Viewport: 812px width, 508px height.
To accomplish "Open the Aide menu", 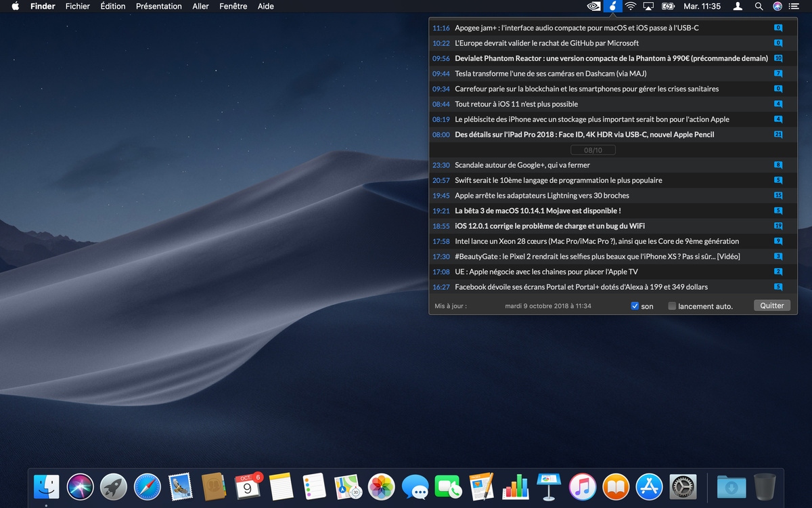I will [266, 6].
